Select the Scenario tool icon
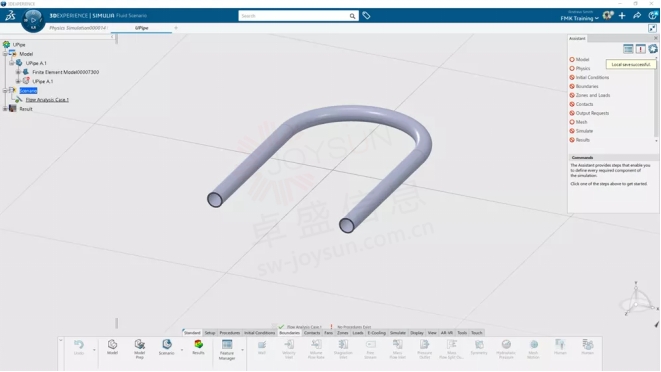The image size is (661, 372). (x=167, y=347)
